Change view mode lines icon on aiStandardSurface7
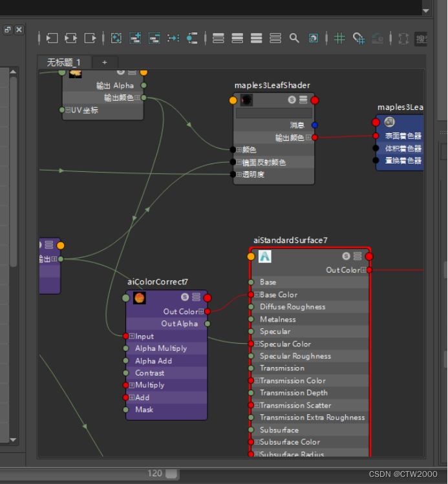Screen dimensions: 448x484 (357, 256)
